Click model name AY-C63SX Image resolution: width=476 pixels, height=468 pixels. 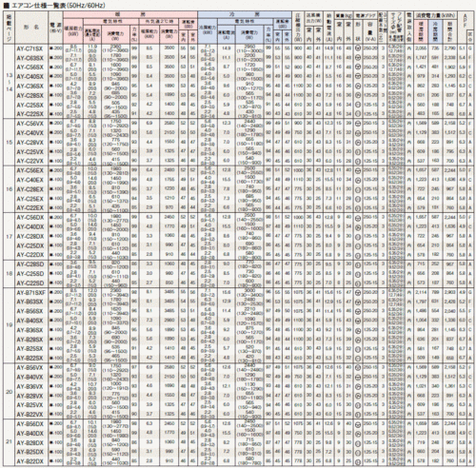click(x=30, y=58)
